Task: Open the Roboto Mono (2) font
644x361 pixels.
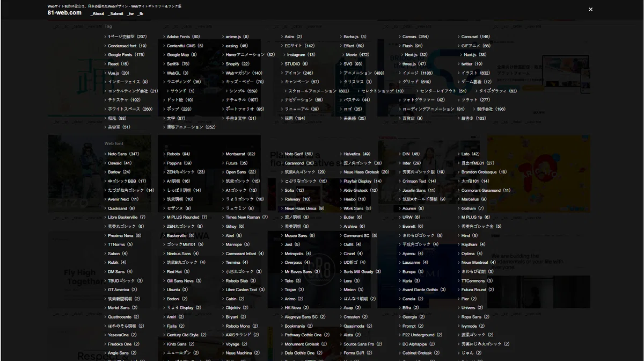Action: [x=241, y=326]
